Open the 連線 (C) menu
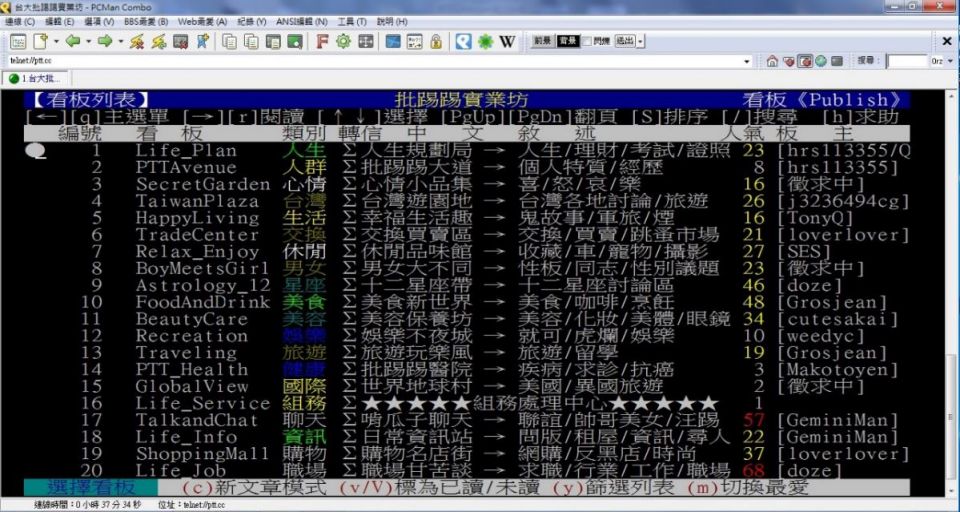The width and height of the screenshot is (960, 512). click(20, 21)
